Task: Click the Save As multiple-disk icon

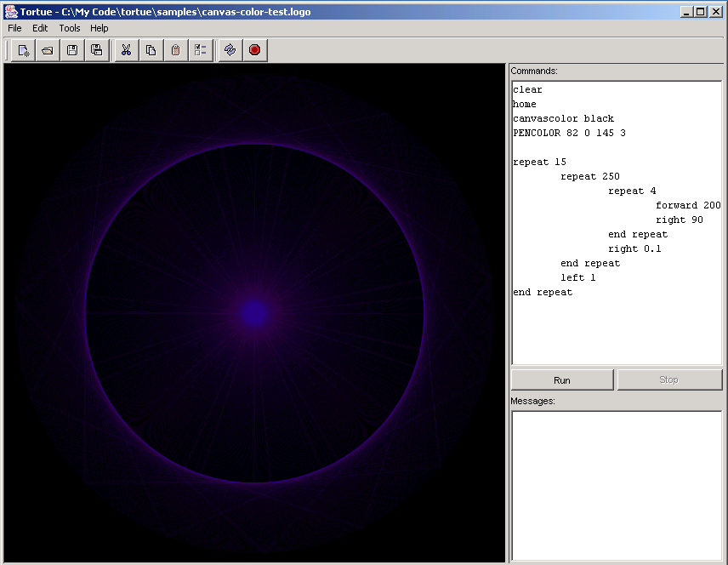Action: 97,50
